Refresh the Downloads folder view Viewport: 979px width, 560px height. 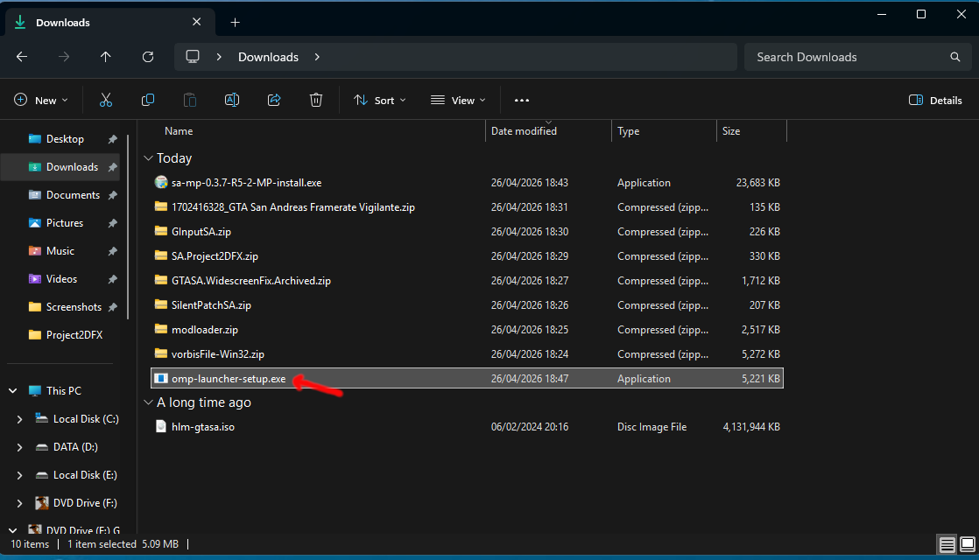pos(148,57)
